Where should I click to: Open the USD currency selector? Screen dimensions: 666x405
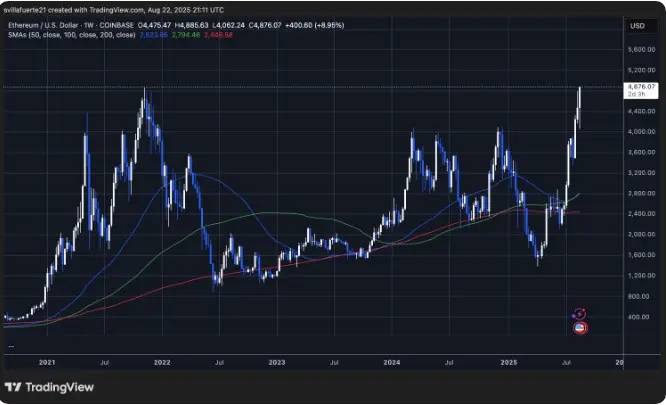tap(636, 24)
